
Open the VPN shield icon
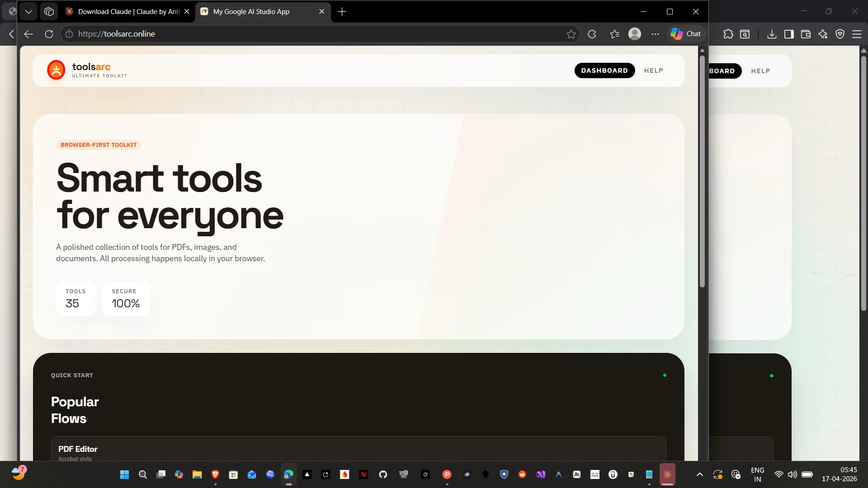840,34
